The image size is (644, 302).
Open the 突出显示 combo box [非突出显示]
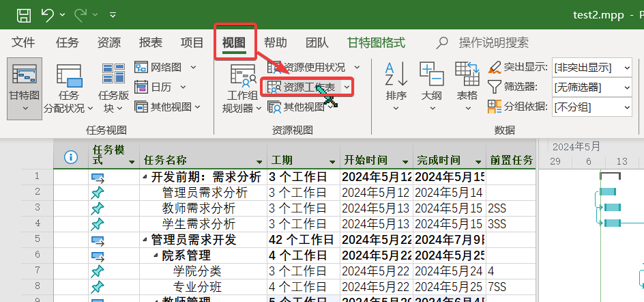pos(592,68)
